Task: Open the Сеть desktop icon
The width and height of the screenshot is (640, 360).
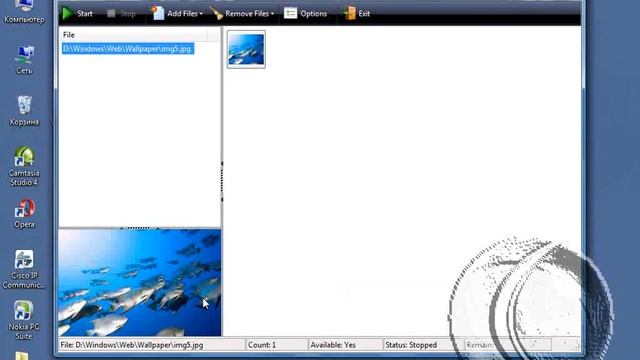Action: [24, 60]
